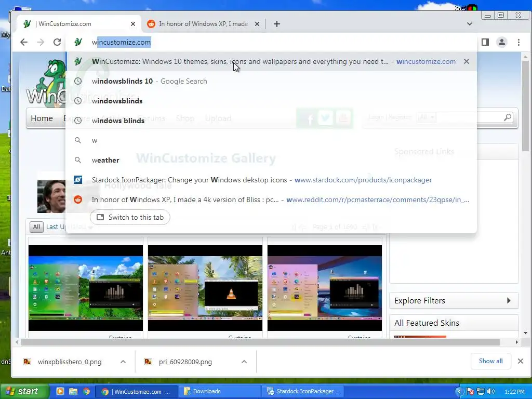This screenshot has height=399, width=532.
Task: Click the All Featured Skins heading
Action: 427,323
